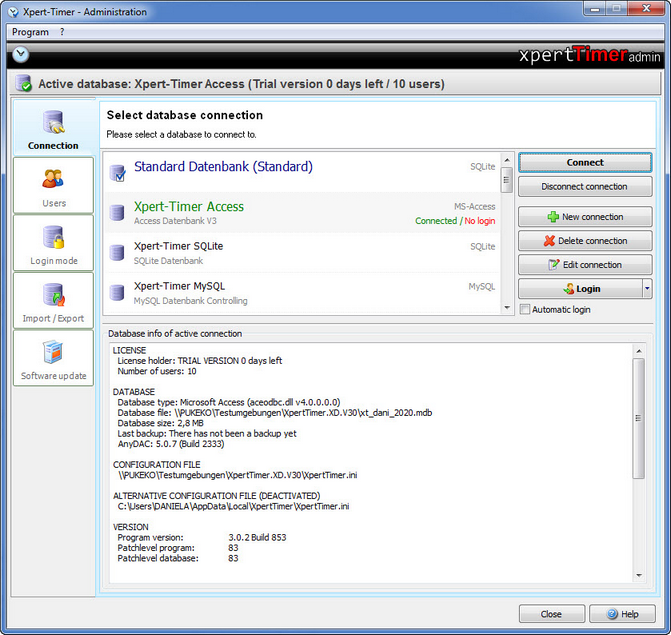This screenshot has height=635, width=671.
Task: Open the Login mode section
Action: (53, 243)
